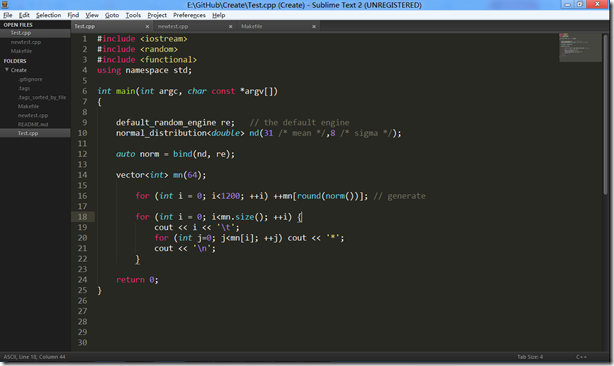Click "cout << i << '\t';" line
The width and height of the screenshot is (614, 366).
click(x=197, y=227)
